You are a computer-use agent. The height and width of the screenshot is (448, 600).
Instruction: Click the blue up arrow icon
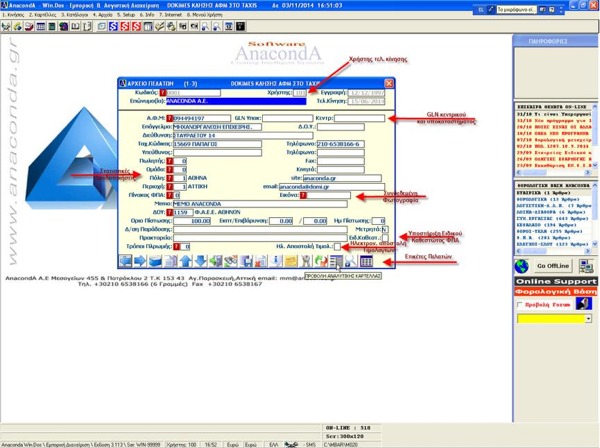(x=186, y=261)
